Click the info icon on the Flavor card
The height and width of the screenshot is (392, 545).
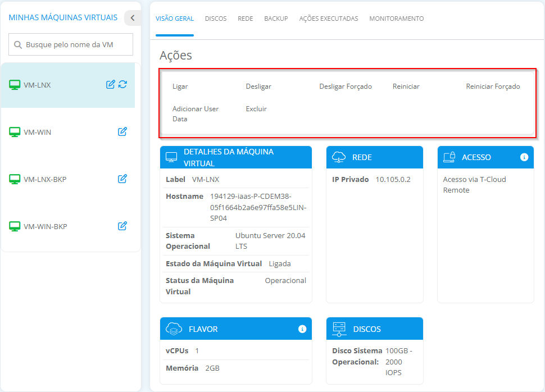tap(302, 329)
